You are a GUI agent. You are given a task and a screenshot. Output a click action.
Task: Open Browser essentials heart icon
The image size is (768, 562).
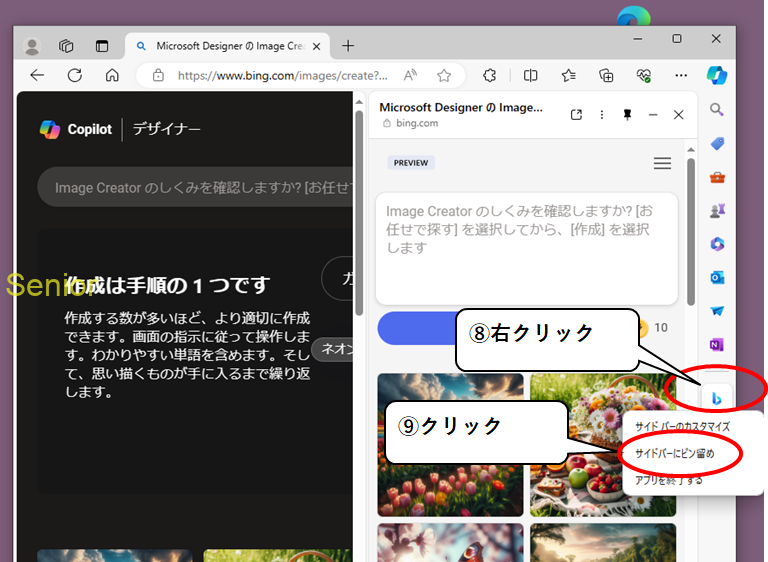644,75
